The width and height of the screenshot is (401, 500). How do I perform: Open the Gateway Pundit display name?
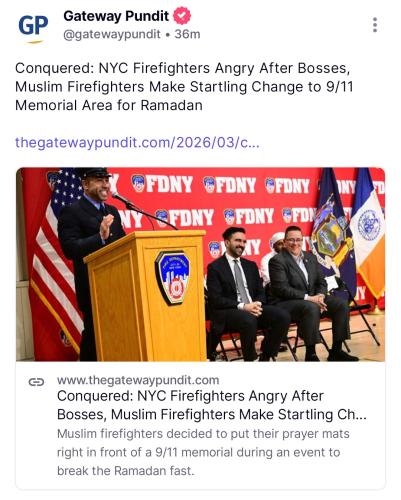(116, 16)
